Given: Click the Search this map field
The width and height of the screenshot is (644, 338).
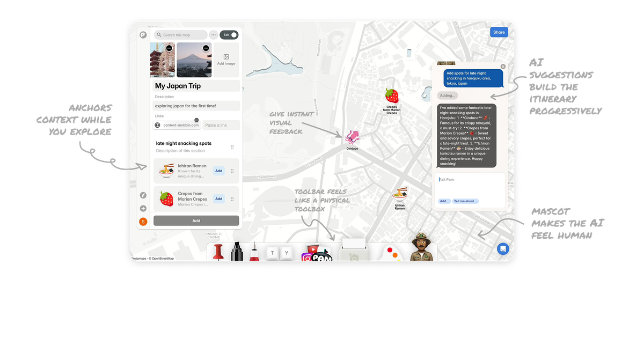Looking at the screenshot, I should pyautogui.click(x=180, y=35).
